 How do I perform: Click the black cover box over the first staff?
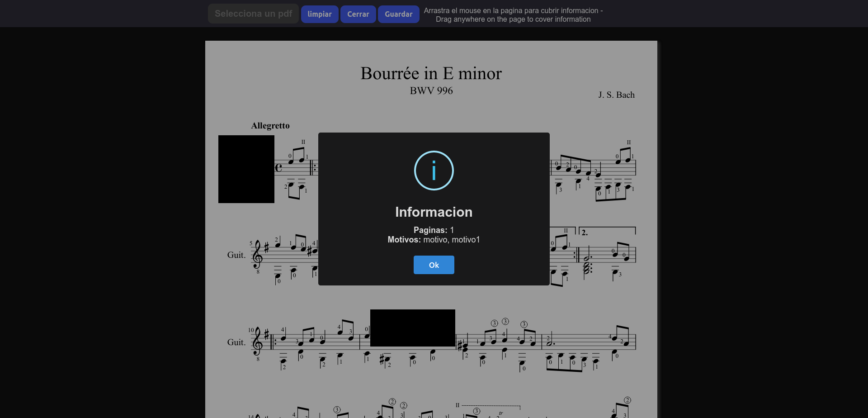click(x=246, y=169)
